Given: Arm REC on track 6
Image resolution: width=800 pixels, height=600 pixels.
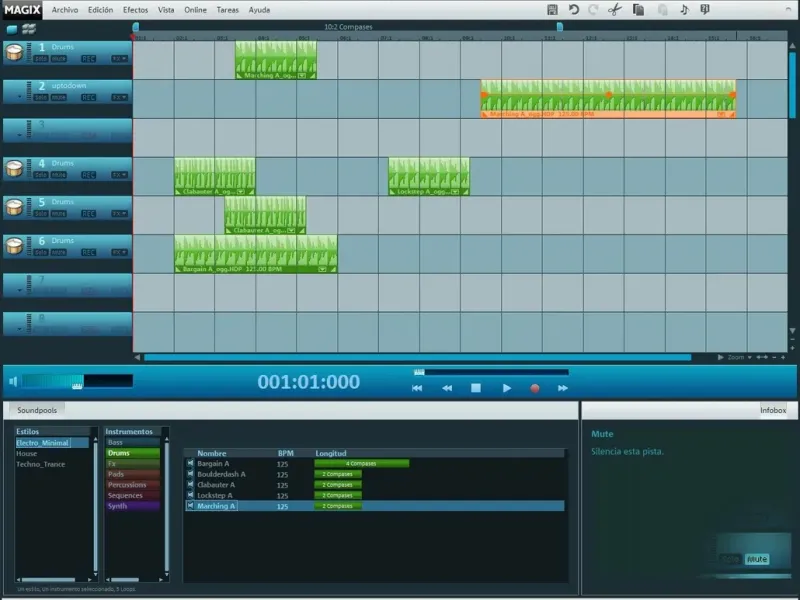Looking at the screenshot, I should [x=88, y=253].
